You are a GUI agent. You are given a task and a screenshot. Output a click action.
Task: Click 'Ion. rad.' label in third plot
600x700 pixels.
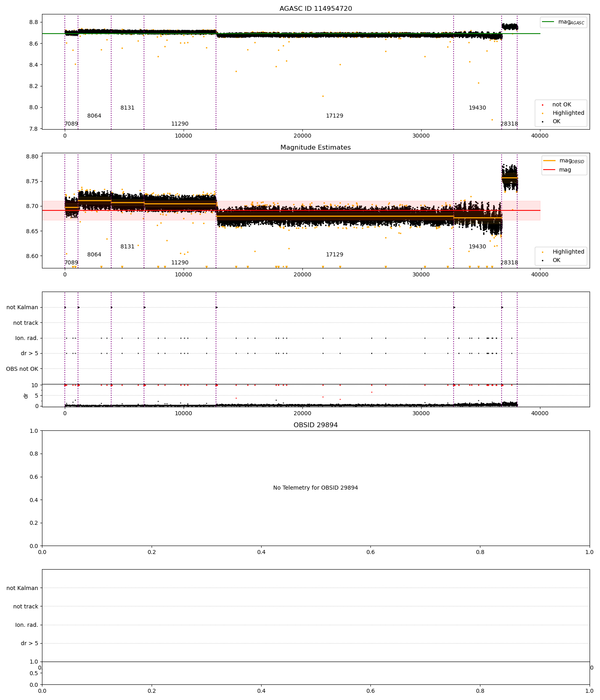(x=27, y=338)
